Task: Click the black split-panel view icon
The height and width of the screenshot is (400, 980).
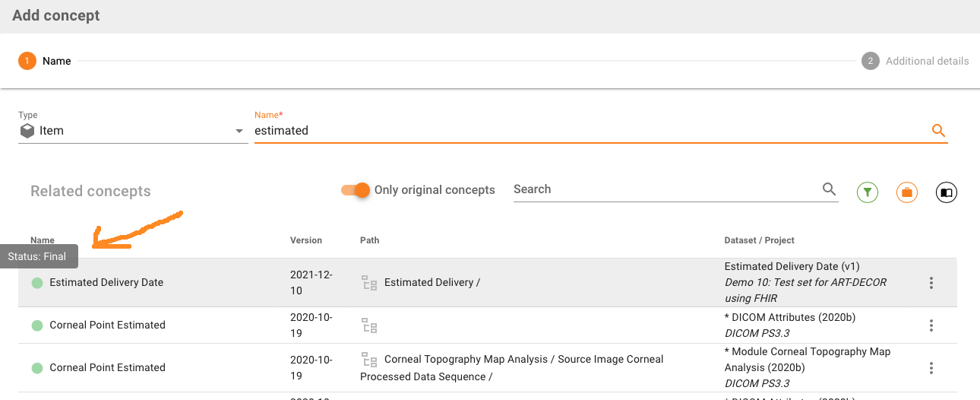Action: (x=946, y=193)
